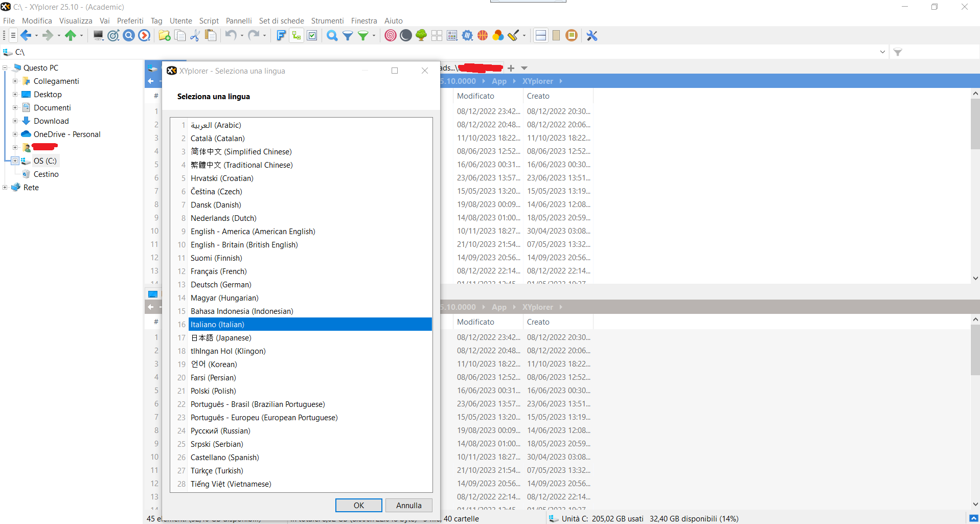Confirm language with OK button
This screenshot has width=980, height=524.
point(359,505)
